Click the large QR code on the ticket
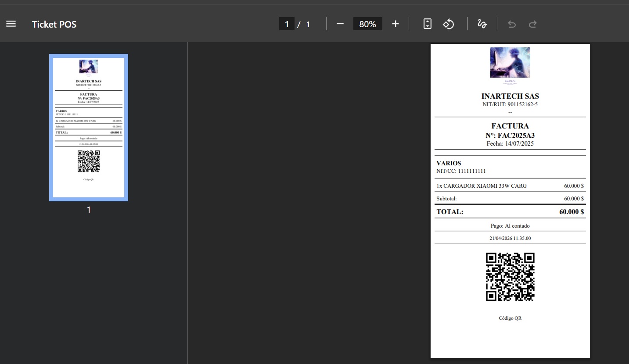Image resolution: width=629 pixels, height=364 pixels. [510, 277]
